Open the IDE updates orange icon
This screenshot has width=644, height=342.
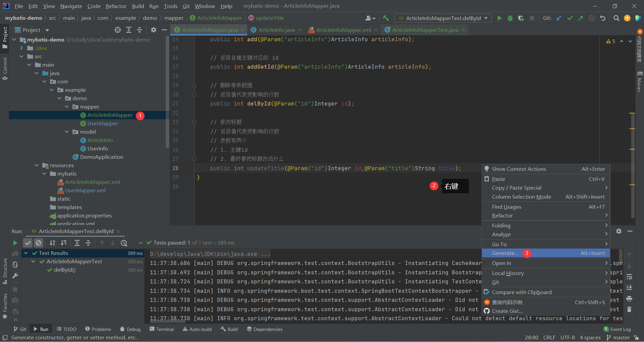click(627, 18)
